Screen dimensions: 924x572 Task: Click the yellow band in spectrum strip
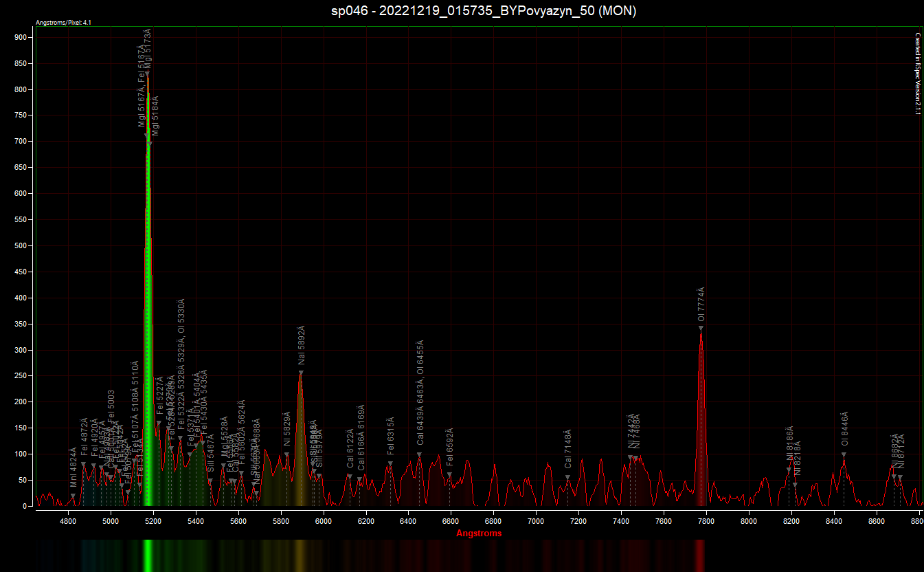(301, 555)
